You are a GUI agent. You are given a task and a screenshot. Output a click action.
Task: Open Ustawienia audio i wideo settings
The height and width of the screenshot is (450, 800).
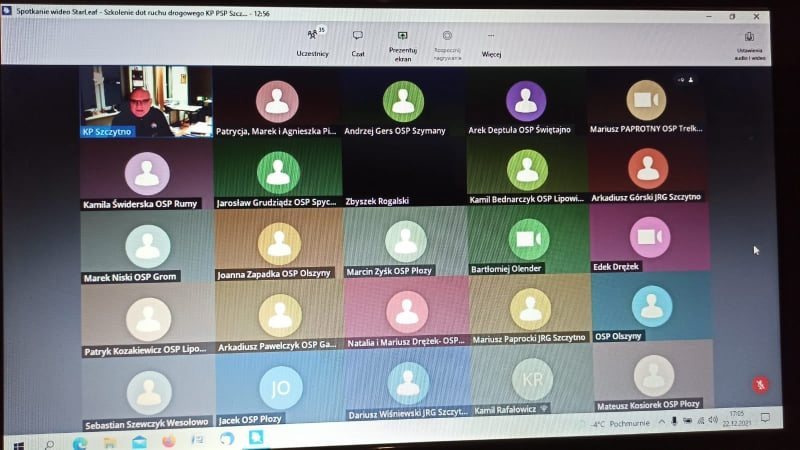[x=749, y=41]
